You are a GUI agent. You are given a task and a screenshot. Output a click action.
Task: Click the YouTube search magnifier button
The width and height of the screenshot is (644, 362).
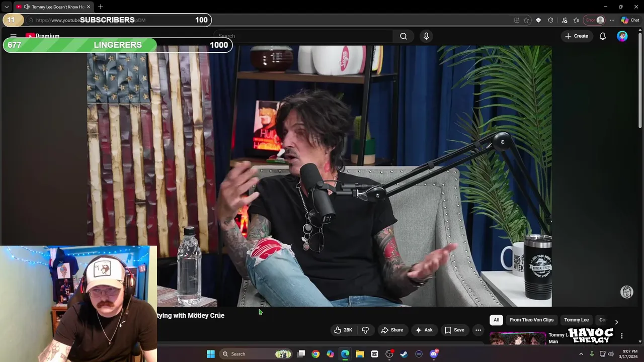[x=404, y=36]
